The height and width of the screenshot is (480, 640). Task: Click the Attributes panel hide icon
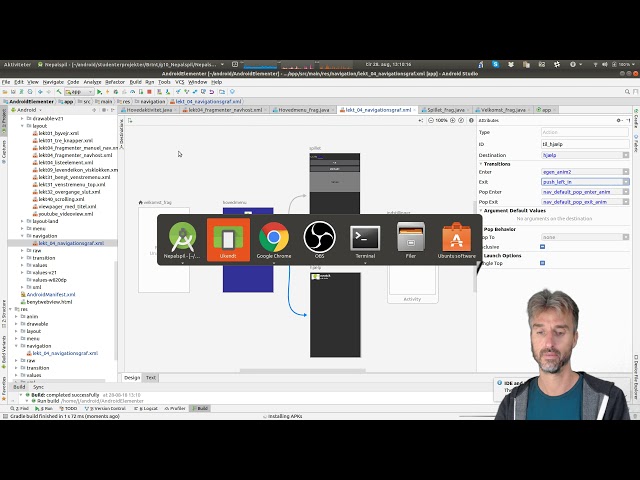[x=629, y=120]
